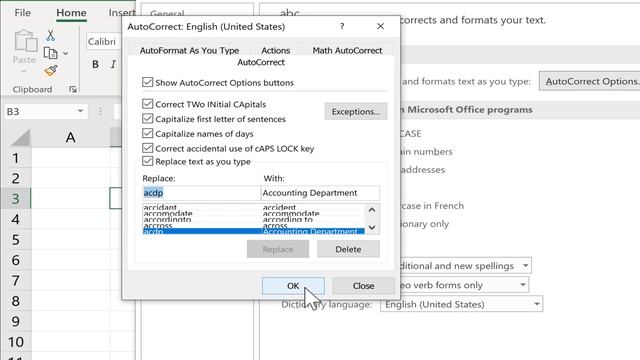Click the With field Accounting Department
This screenshot has width=640, height=360.
(320, 193)
